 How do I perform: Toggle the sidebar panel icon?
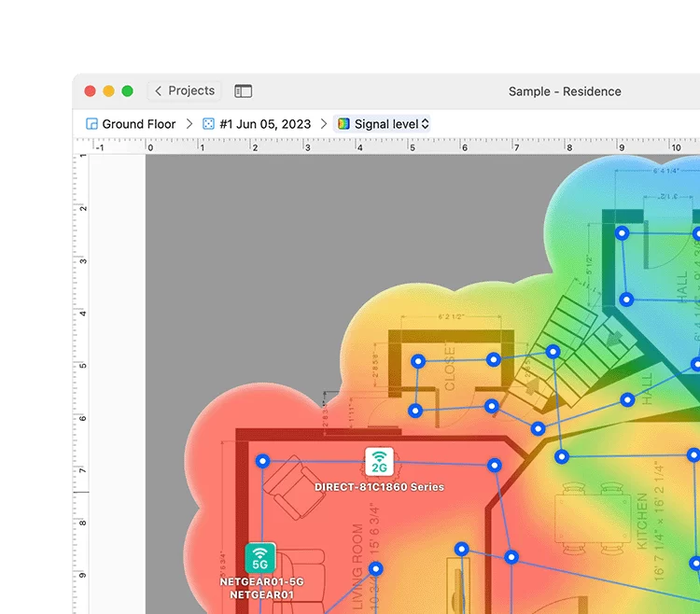point(243,91)
